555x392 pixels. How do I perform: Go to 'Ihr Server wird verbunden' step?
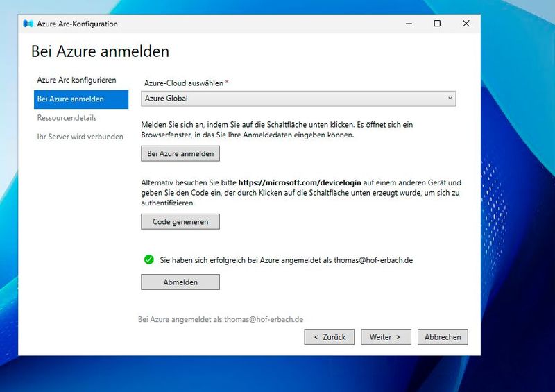tap(80, 137)
